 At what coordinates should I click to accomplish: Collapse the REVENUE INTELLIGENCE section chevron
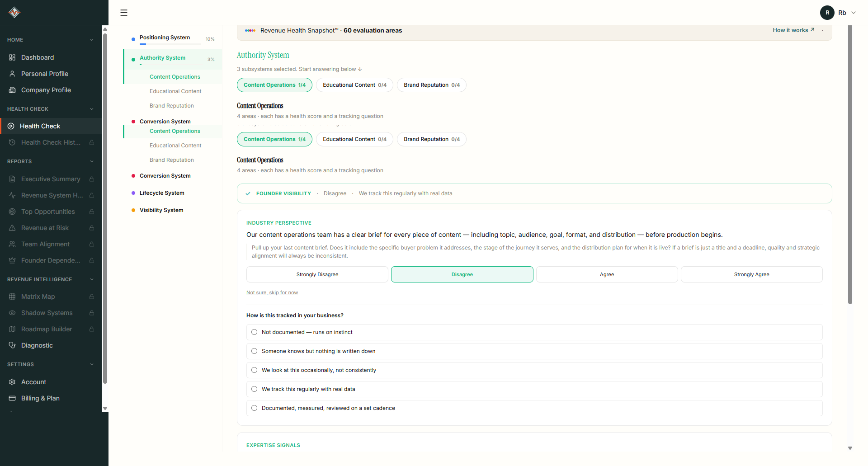(92, 279)
